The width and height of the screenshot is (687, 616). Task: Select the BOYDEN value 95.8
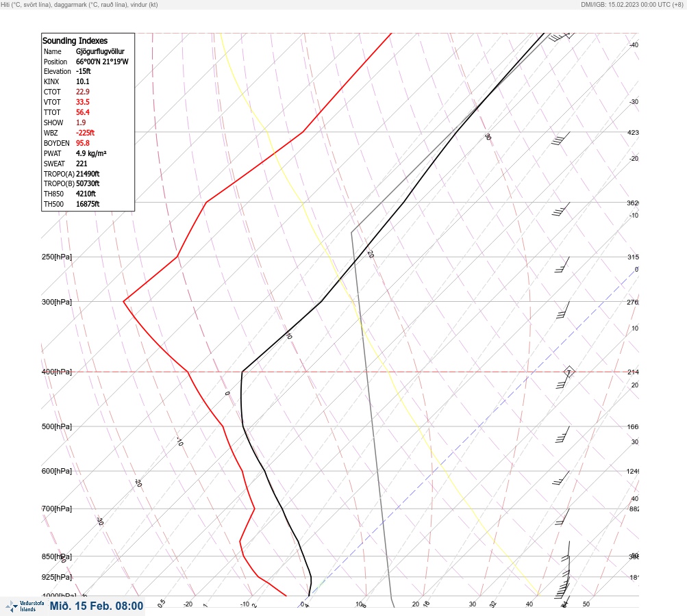82,143
